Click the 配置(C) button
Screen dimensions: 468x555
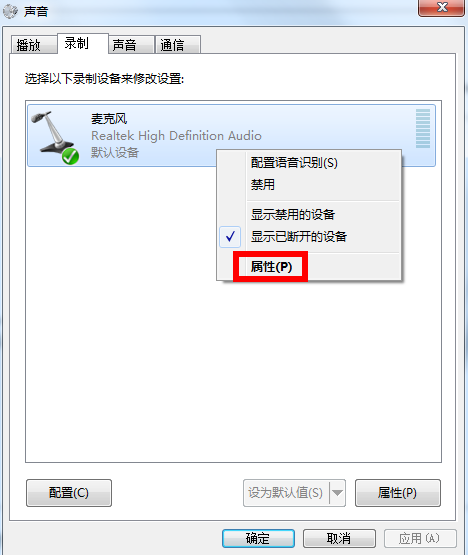pyautogui.click(x=69, y=493)
